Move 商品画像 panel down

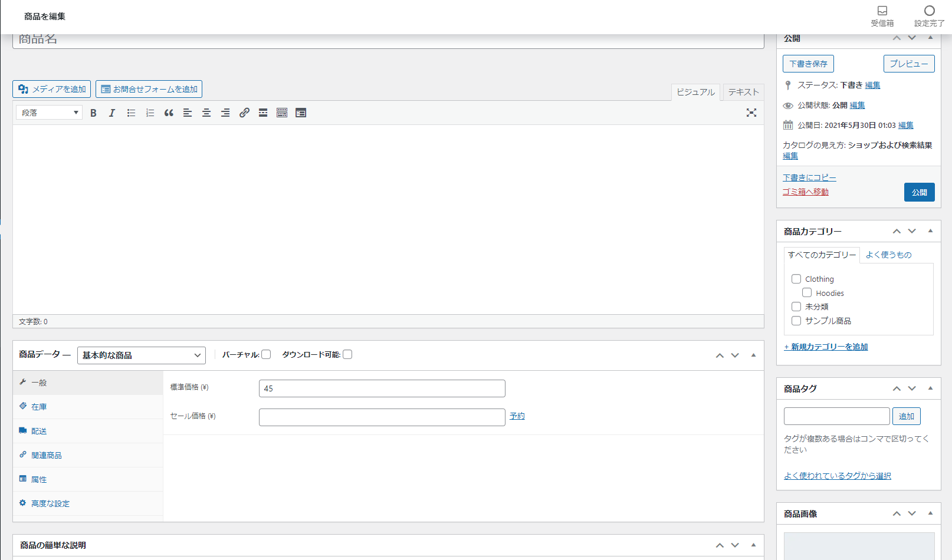point(912,513)
